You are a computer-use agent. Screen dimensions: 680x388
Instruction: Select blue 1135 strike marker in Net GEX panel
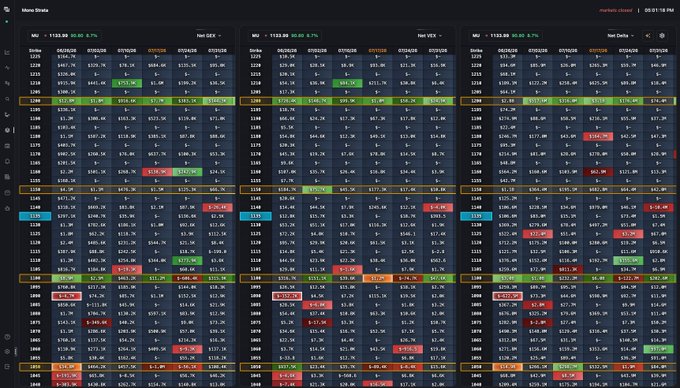[35, 216]
